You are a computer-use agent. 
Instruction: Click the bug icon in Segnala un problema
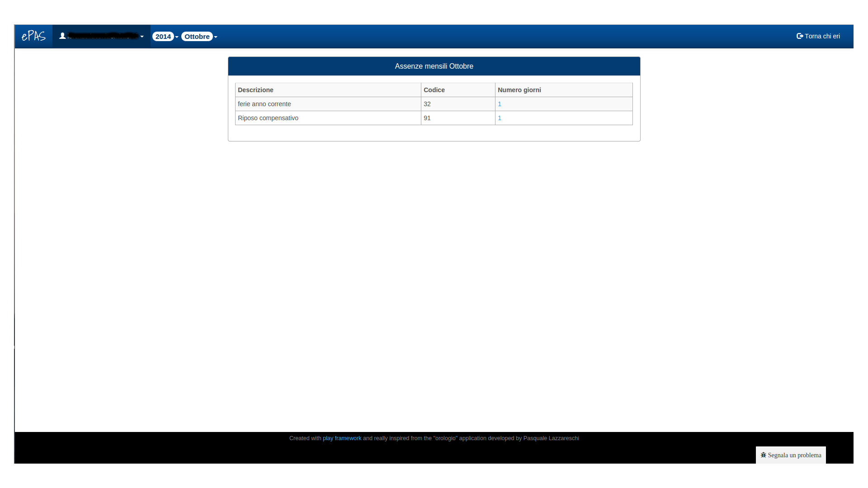click(763, 455)
